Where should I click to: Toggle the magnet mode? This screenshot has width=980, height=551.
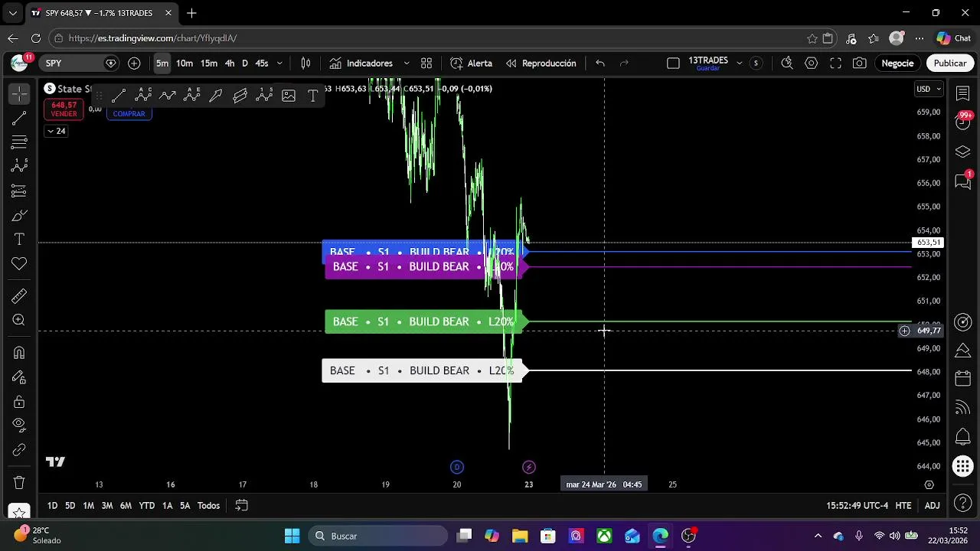point(19,353)
